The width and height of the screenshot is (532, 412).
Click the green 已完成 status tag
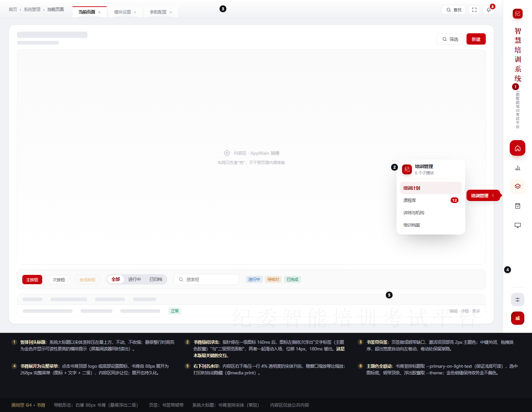[292, 280]
